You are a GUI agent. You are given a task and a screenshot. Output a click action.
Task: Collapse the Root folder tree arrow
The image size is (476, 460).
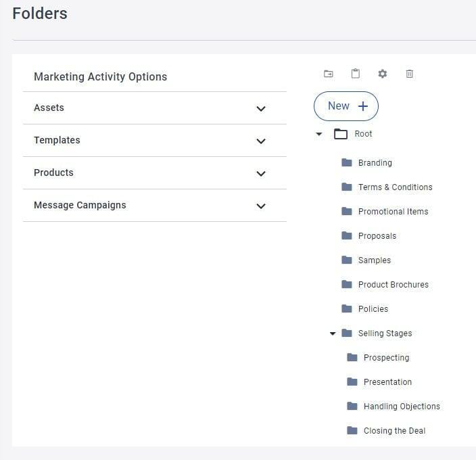point(318,133)
